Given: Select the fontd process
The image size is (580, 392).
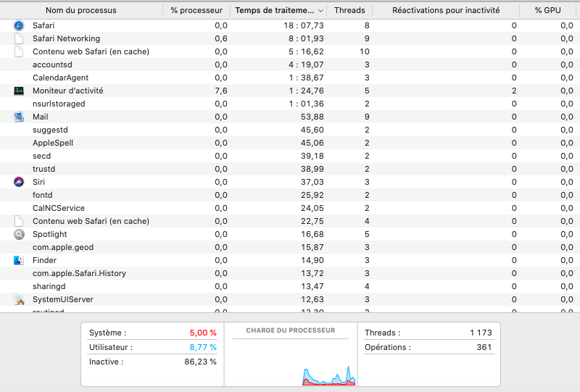Looking at the screenshot, I should [x=43, y=195].
